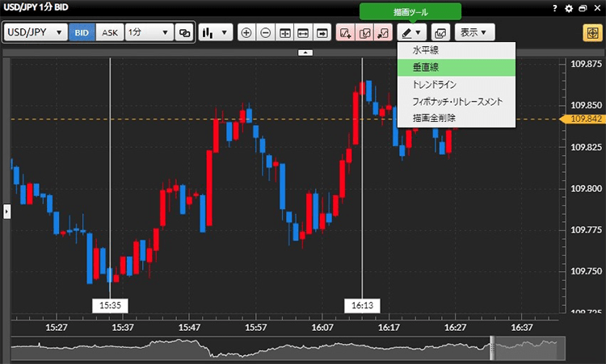Click the 15:57 time axis label
Image resolution: width=606 pixels, height=364 pixels.
tap(256, 328)
